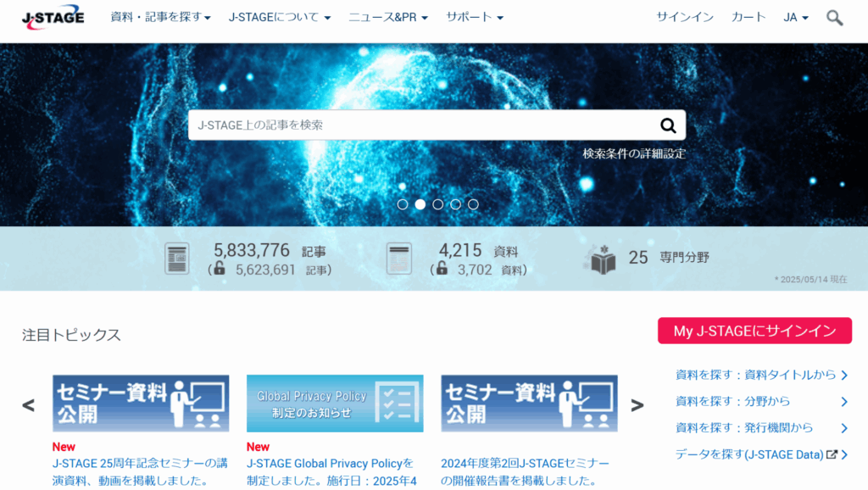Screen dimensions: 868x490
Task: Open 検索条件の詳細設定 advanced search link
Action: pos(634,154)
